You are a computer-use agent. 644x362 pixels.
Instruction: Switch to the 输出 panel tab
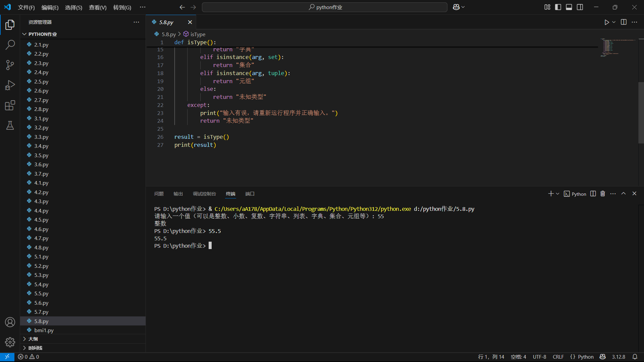click(178, 194)
